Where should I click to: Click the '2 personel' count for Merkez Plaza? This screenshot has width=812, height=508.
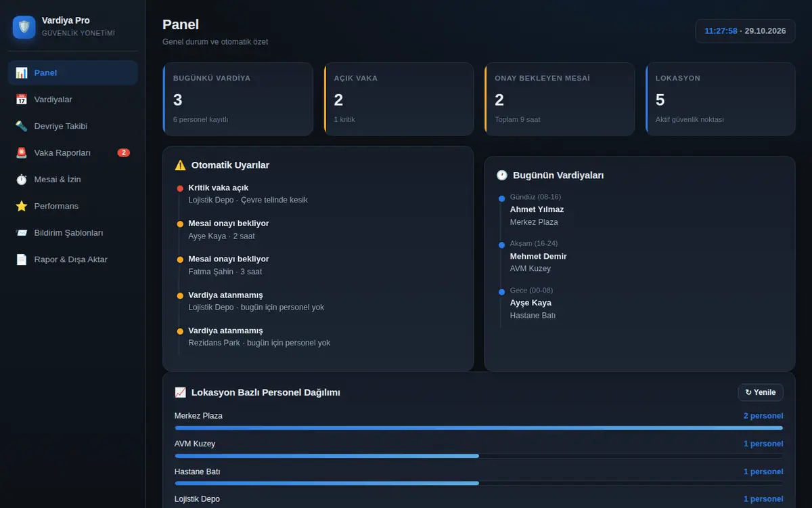click(763, 416)
